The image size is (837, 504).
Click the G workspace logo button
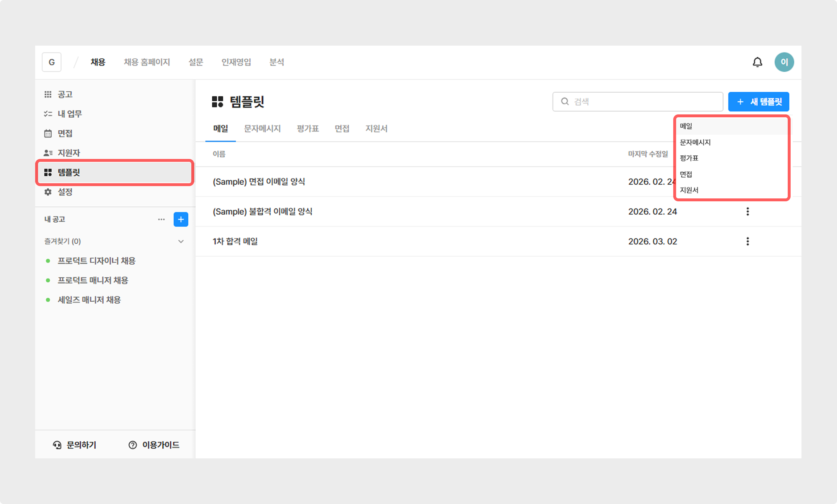(51, 62)
